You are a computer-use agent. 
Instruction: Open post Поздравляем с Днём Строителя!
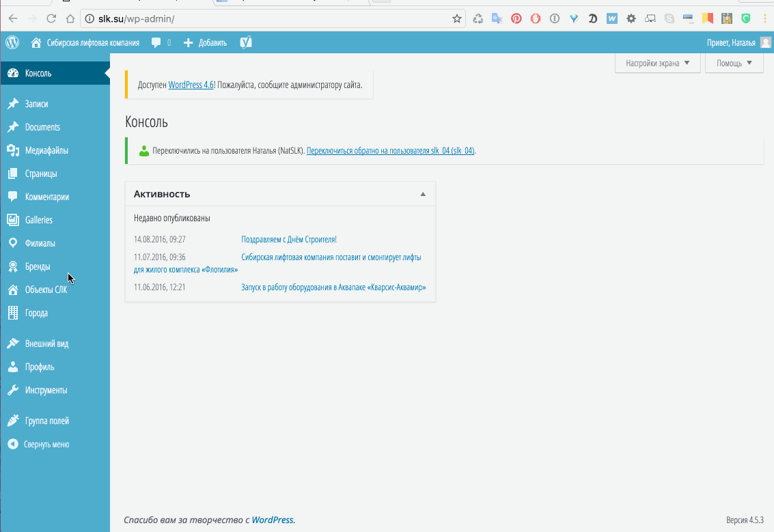(289, 239)
